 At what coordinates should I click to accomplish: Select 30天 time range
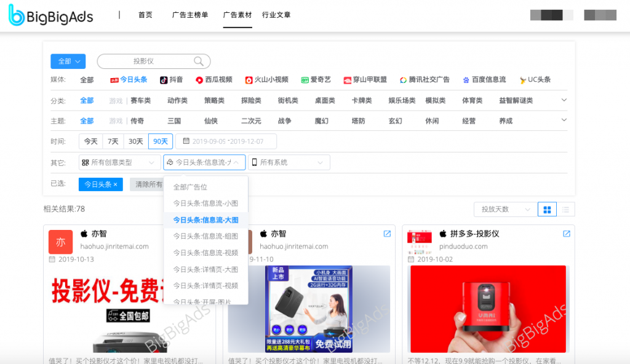[136, 141]
